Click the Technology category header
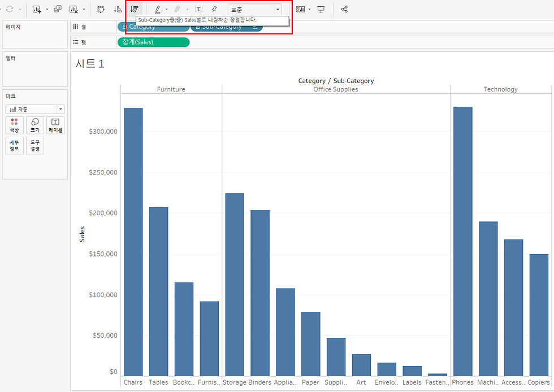This screenshot has height=392, width=554. (501, 89)
